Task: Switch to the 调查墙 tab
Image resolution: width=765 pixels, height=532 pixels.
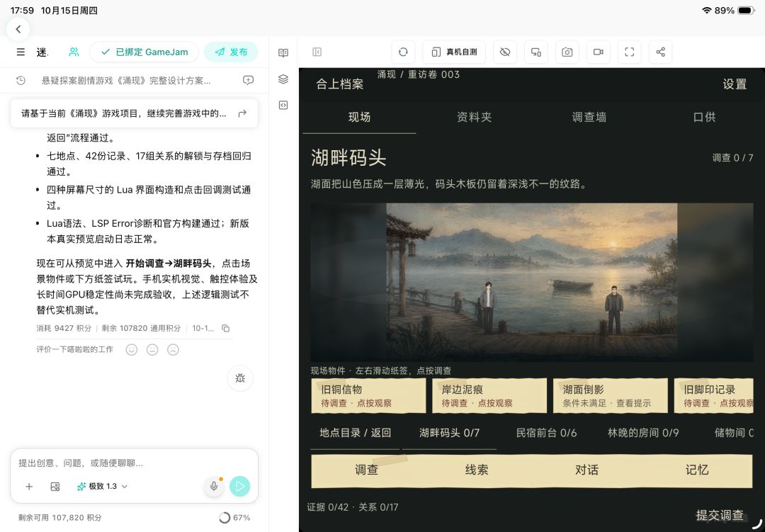Action: pos(589,117)
